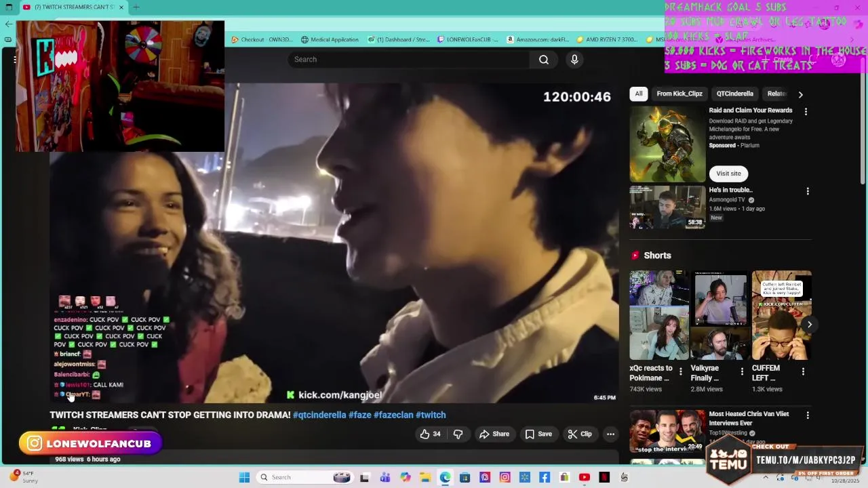Share the video using the Share button

click(494, 434)
